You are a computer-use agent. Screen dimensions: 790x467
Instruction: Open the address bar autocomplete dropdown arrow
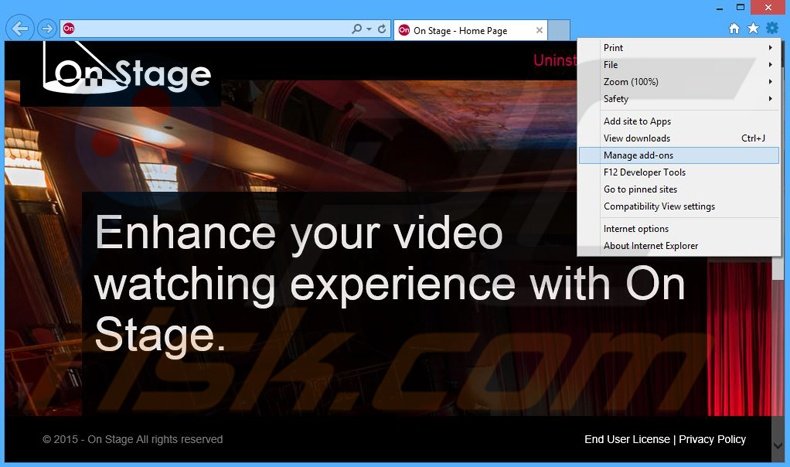point(369,29)
